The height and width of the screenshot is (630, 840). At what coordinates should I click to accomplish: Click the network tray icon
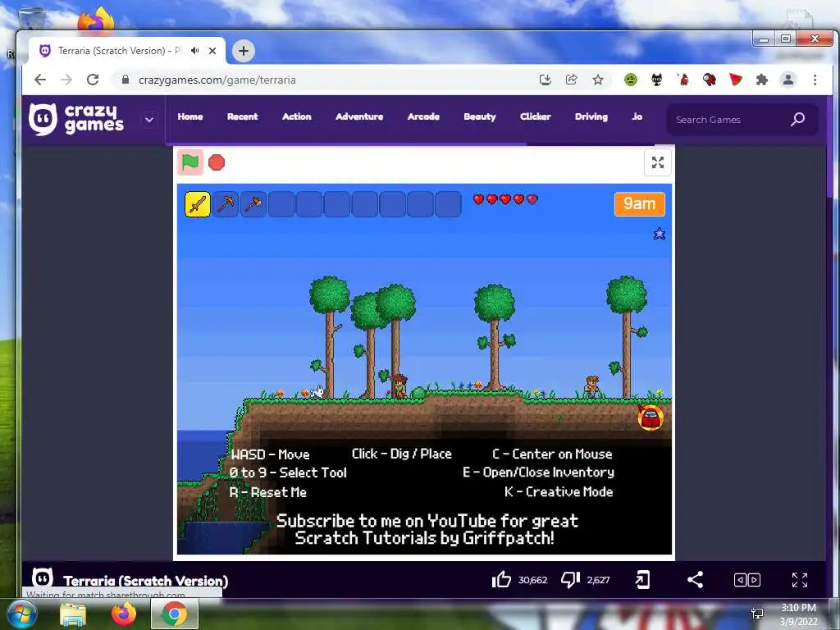(757, 613)
